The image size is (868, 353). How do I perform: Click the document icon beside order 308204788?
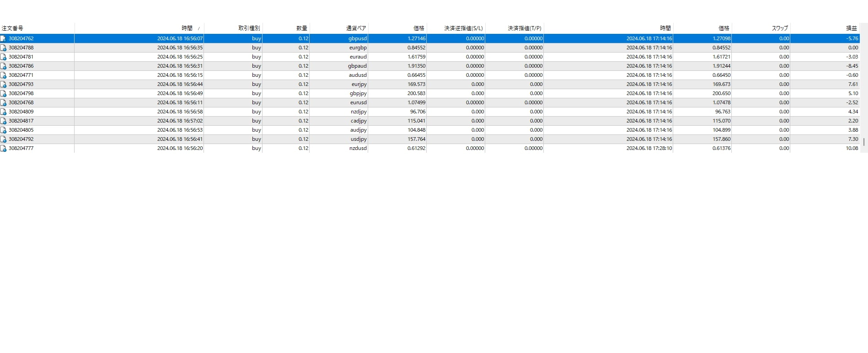(3, 48)
